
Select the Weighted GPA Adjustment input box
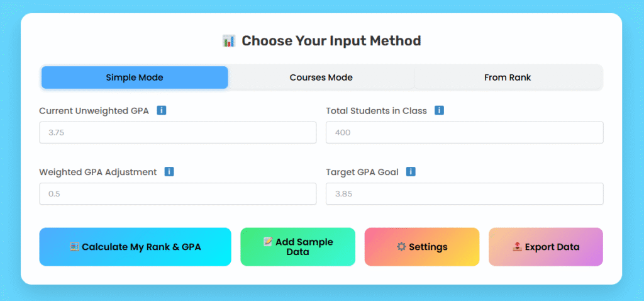[177, 194]
